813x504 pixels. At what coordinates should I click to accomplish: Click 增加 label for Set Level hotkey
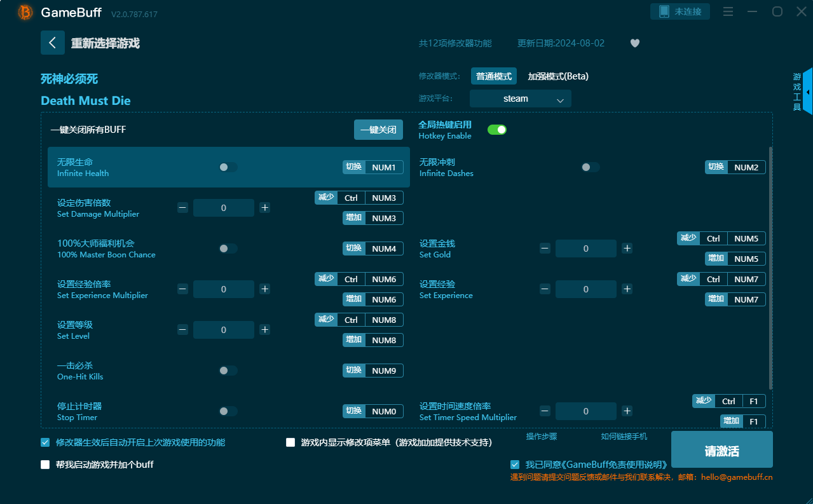point(354,340)
